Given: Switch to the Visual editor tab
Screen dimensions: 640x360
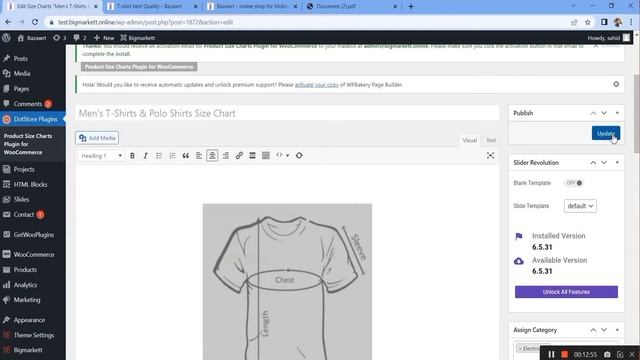Looking at the screenshot, I should tap(469, 140).
